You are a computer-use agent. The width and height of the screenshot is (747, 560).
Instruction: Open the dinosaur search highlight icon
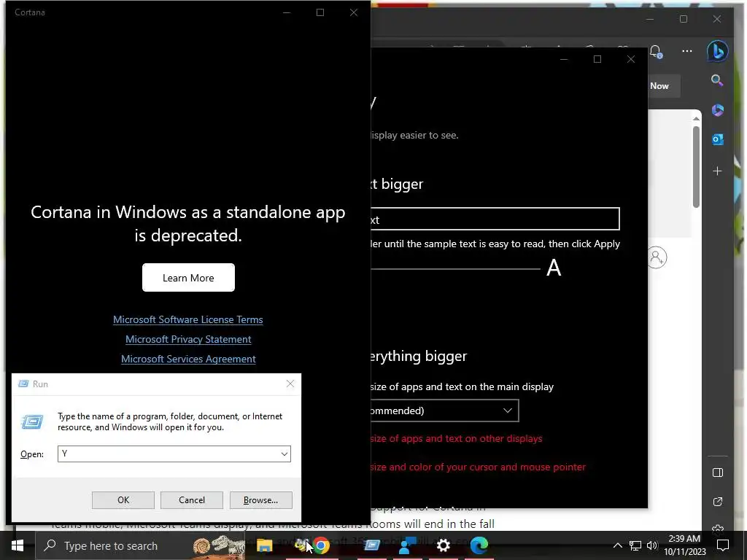point(219,545)
